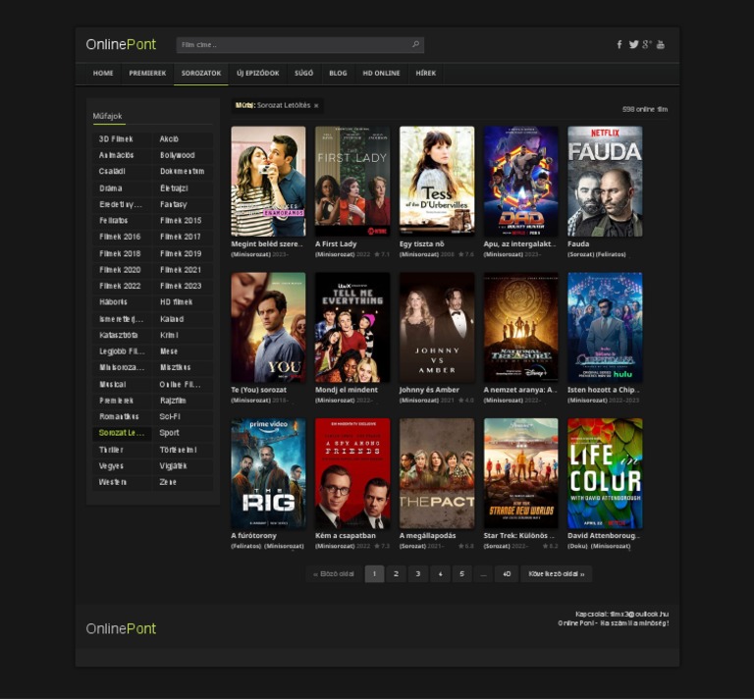Screen dimensions: 754x700
Task: Open the BLOG menu item
Action: tap(338, 73)
